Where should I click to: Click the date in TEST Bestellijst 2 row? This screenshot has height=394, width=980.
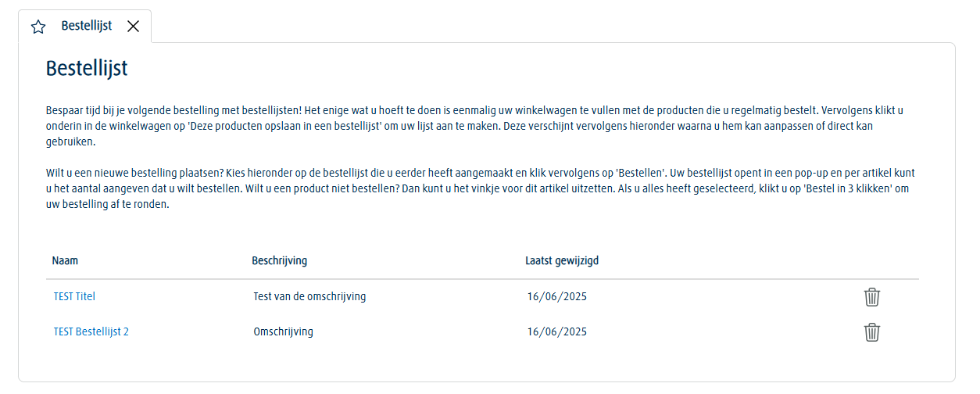pyautogui.click(x=556, y=331)
